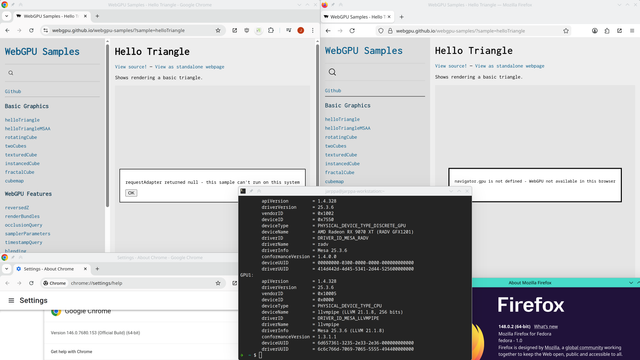Open Settings hamburger menu in Chrome

coord(11,300)
